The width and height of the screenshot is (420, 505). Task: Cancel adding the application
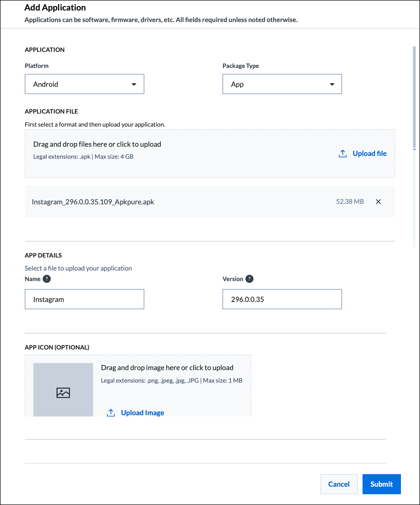pyautogui.click(x=339, y=484)
